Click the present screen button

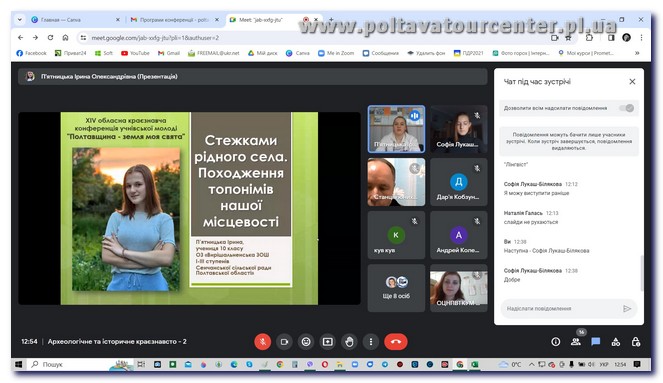coord(328,342)
